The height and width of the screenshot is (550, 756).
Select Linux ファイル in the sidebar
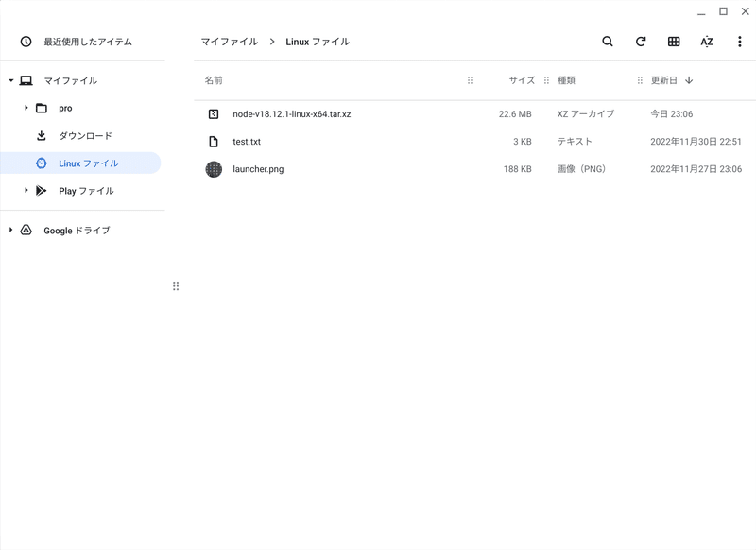point(80,163)
